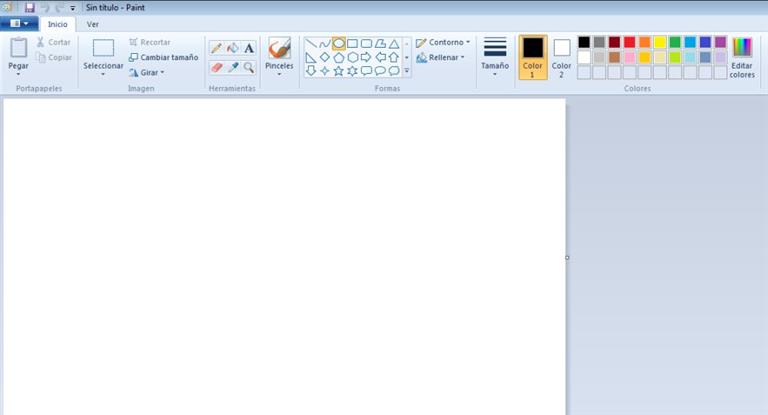
Task: Open the Customize Quick Access Toolbar dropdown
Action: (x=72, y=8)
